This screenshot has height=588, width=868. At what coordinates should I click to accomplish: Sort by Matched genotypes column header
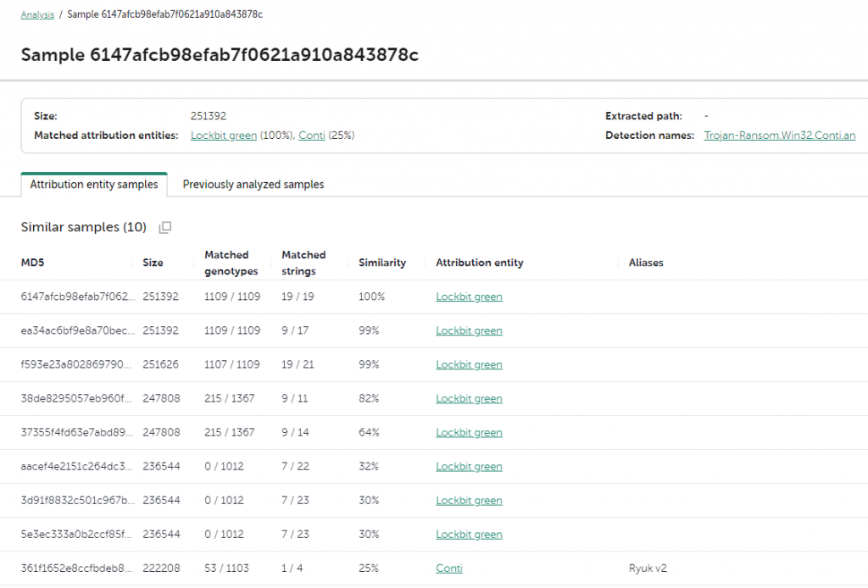231,263
